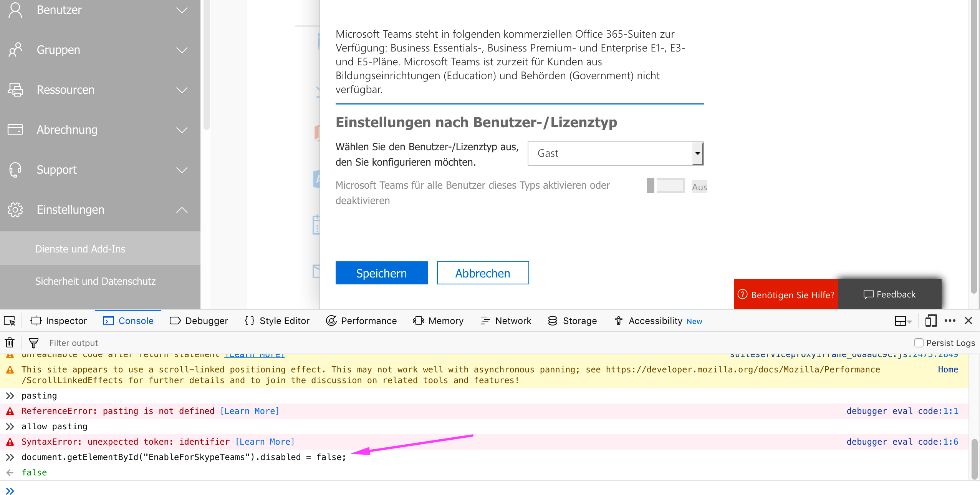The image size is (980, 495).
Task: Activate the element picker icon in devtools
Action: [10, 321]
